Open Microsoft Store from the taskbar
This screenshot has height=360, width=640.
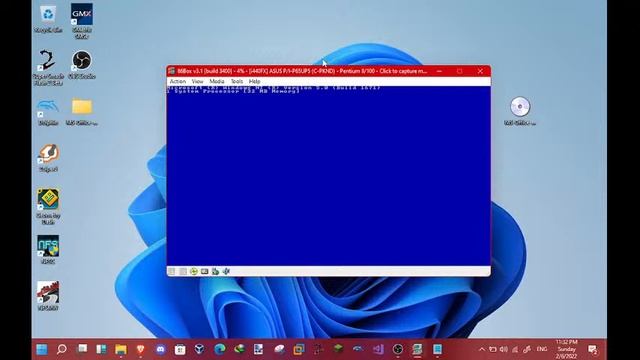pos(180,349)
